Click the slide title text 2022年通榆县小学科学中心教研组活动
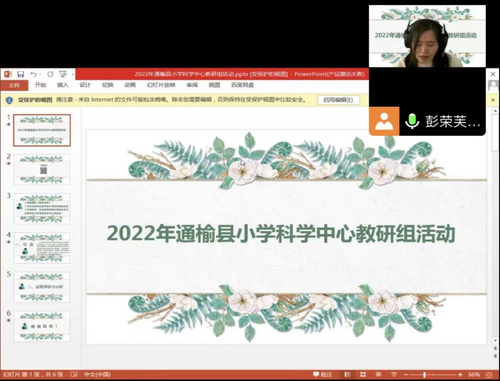The image size is (500, 381). coord(281,233)
